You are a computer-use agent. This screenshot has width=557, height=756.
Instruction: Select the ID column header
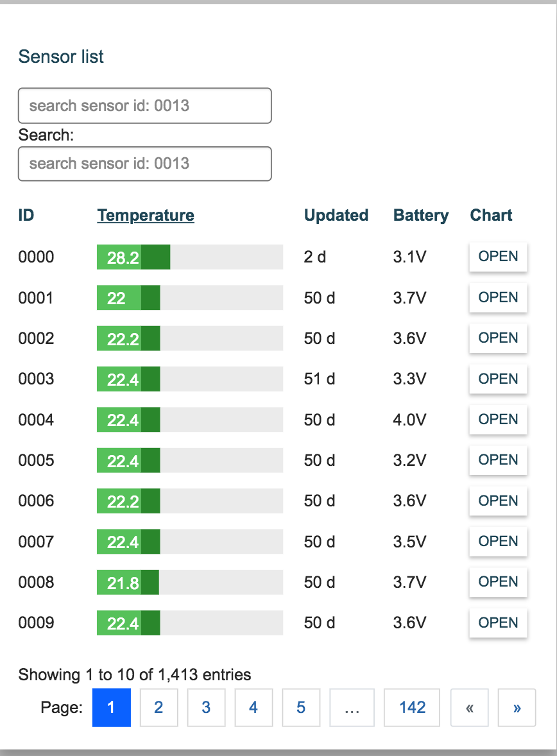pos(26,215)
